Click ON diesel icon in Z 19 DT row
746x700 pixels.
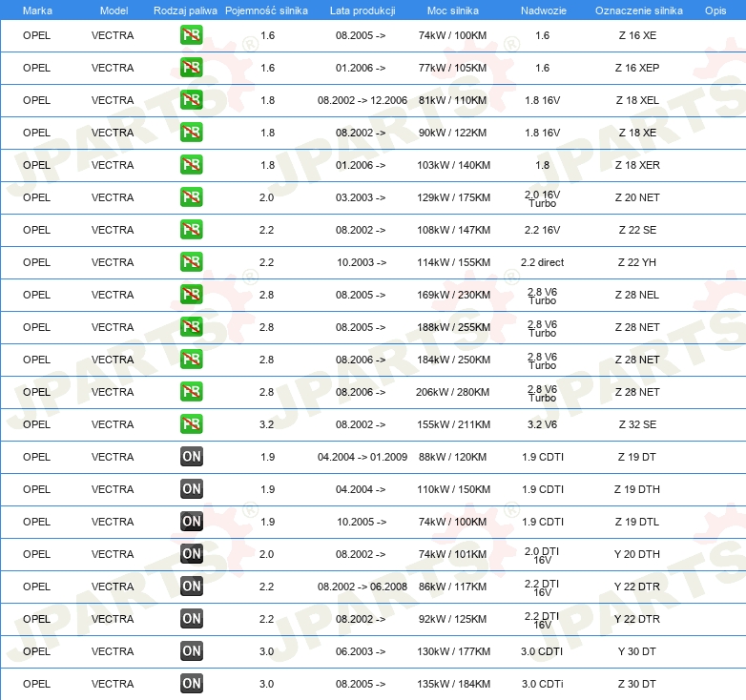coord(191,457)
